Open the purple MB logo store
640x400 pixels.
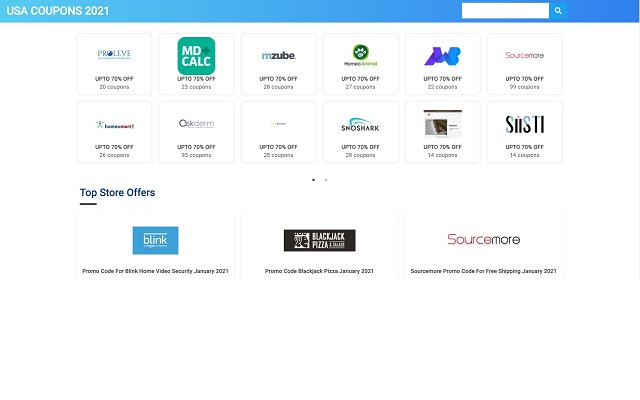pos(442,56)
